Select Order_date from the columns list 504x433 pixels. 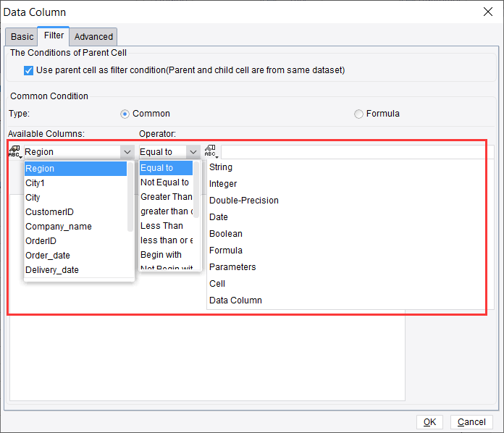pos(75,255)
